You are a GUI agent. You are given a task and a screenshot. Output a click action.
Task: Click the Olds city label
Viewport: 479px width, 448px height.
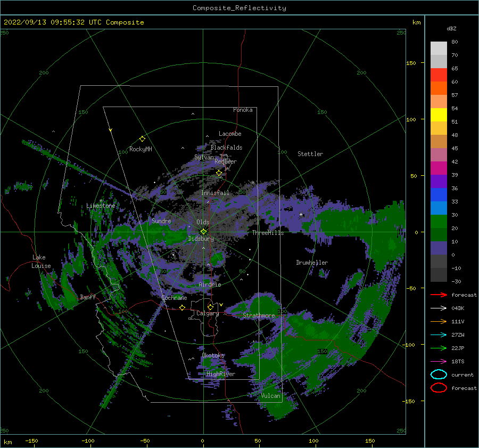pyautogui.click(x=203, y=222)
